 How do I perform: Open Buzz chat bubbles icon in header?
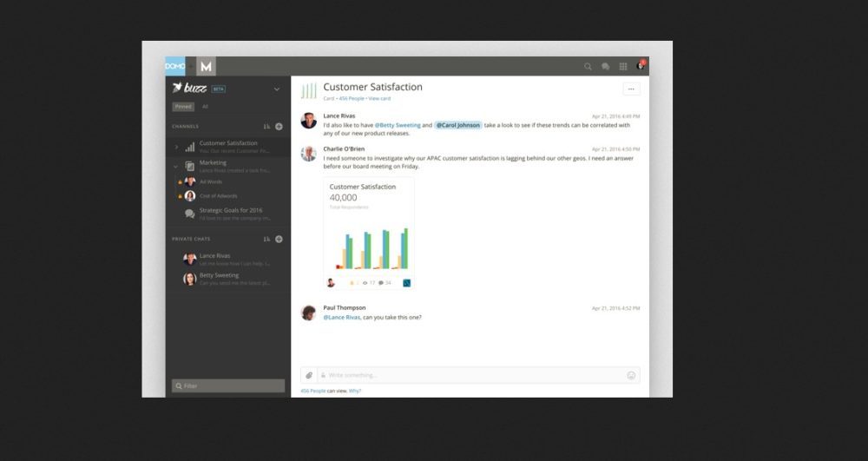(x=605, y=66)
